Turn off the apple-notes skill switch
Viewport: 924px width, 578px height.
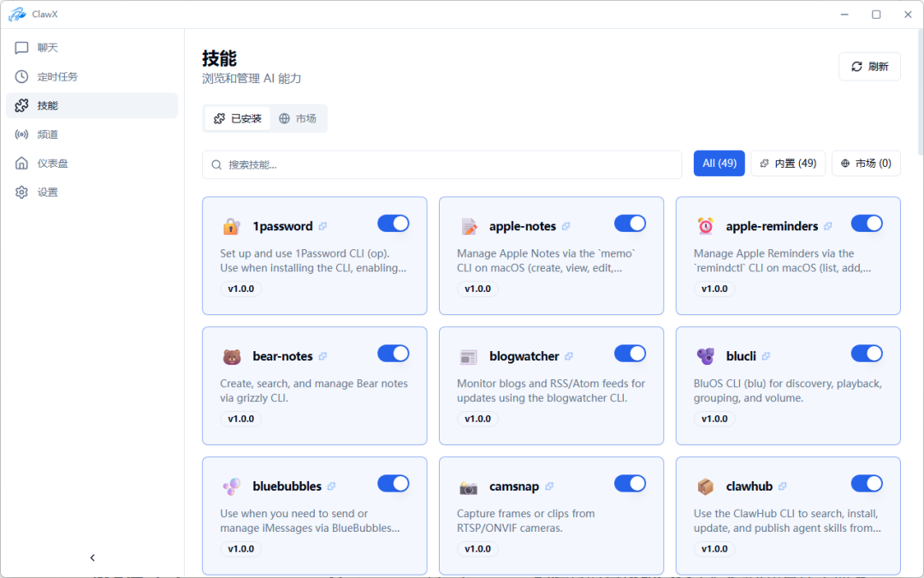tap(630, 223)
